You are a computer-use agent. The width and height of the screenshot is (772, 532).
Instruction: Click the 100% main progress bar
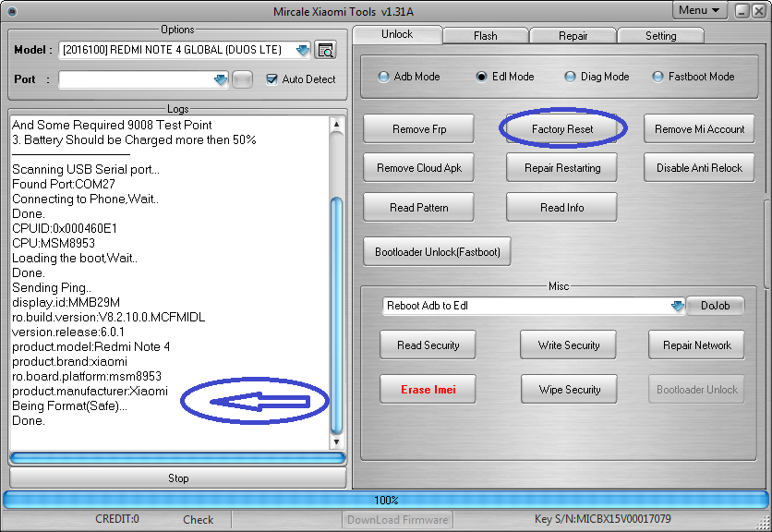[386, 500]
